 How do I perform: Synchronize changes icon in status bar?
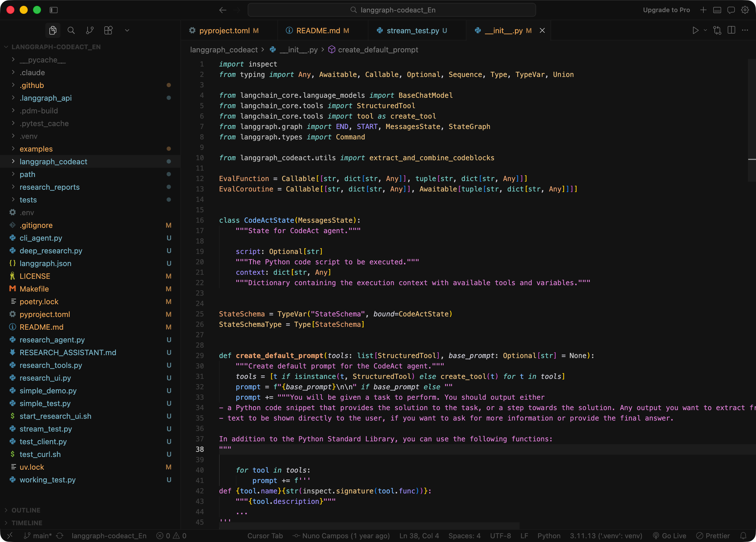point(60,536)
